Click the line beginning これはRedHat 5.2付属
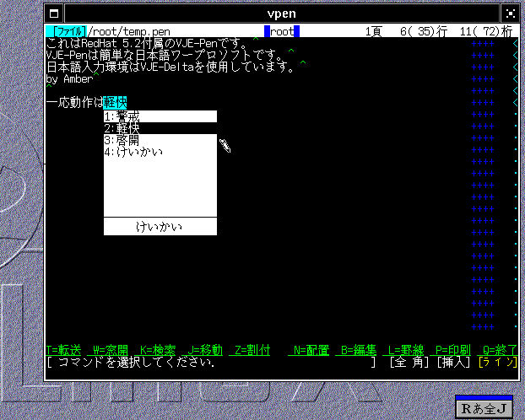This screenshot has height=420, width=525. 147,44
